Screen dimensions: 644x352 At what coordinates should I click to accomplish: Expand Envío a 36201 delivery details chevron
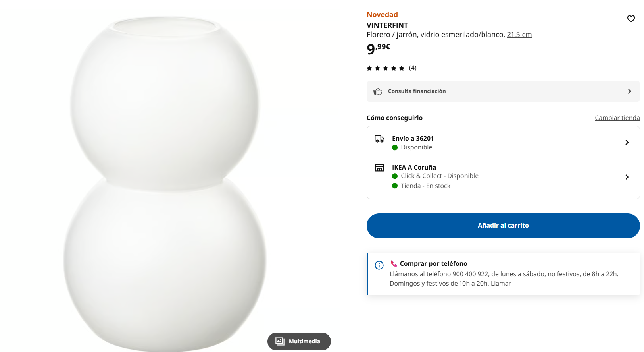click(627, 142)
